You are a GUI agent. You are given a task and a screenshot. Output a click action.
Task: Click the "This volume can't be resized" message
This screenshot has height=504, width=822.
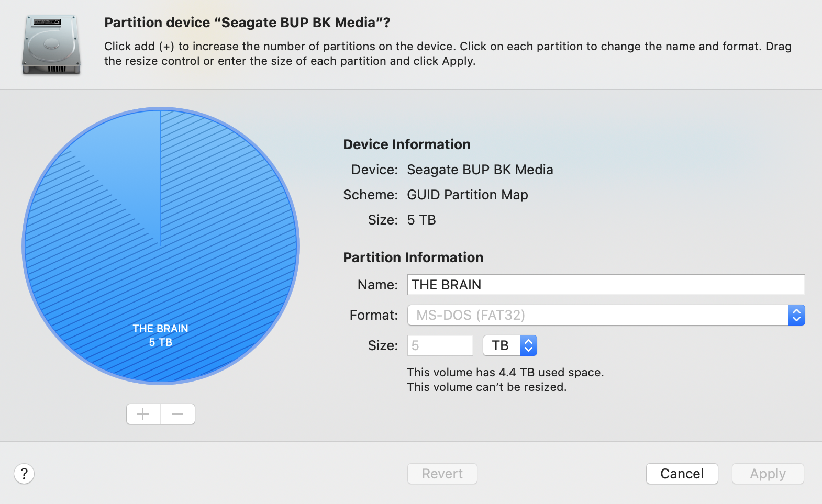click(x=486, y=387)
